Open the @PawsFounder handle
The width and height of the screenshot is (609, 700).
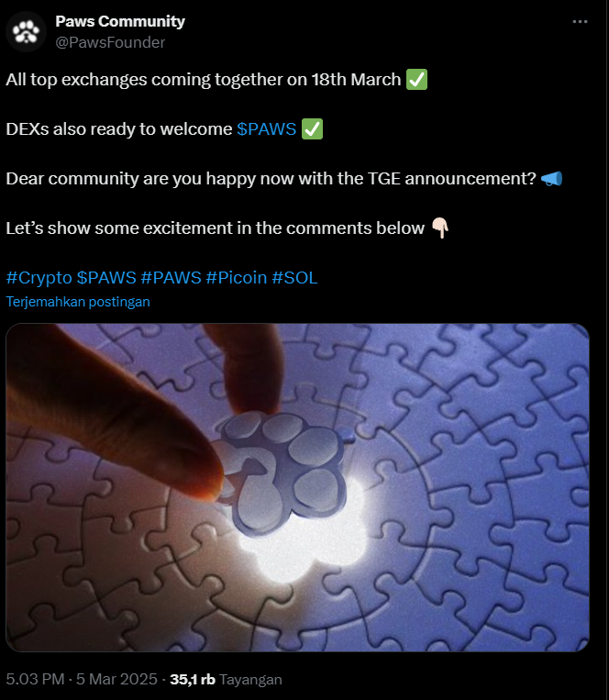coord(110,42)
